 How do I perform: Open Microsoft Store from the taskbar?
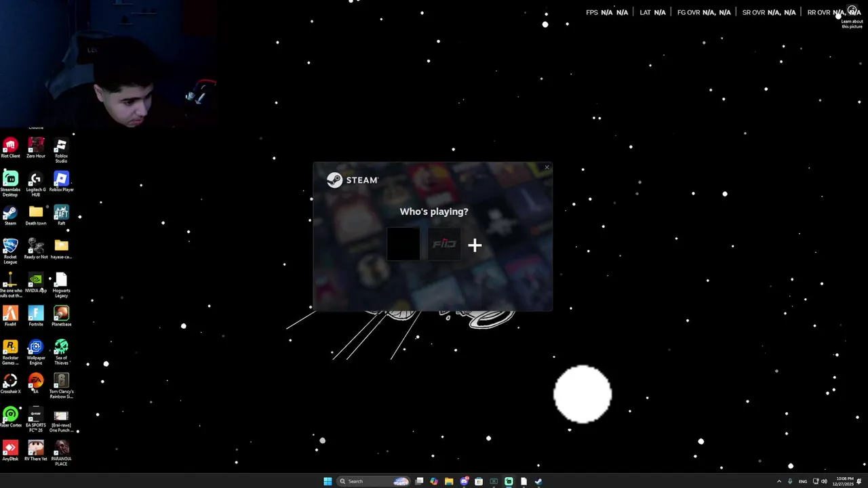479,481
